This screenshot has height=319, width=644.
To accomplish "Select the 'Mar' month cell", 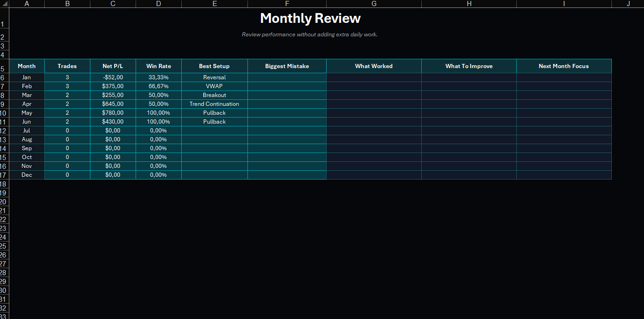I will [x=27, y=95].
